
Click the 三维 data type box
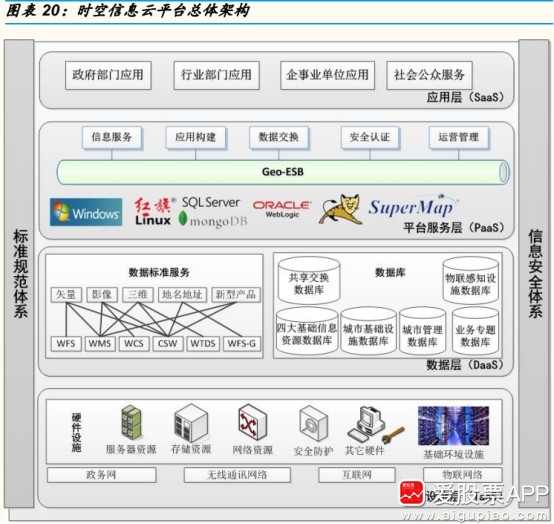point(138,294)
